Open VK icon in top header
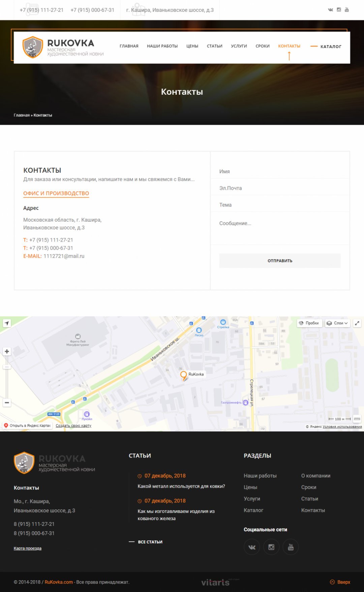This screenshot has width=364, height=592. [330, 10]
